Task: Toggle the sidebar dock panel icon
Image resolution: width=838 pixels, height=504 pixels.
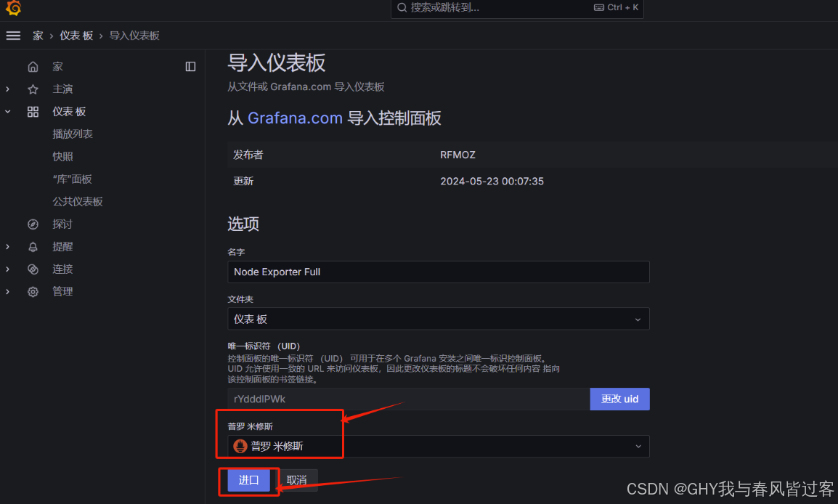Action: tap(190, 67)
